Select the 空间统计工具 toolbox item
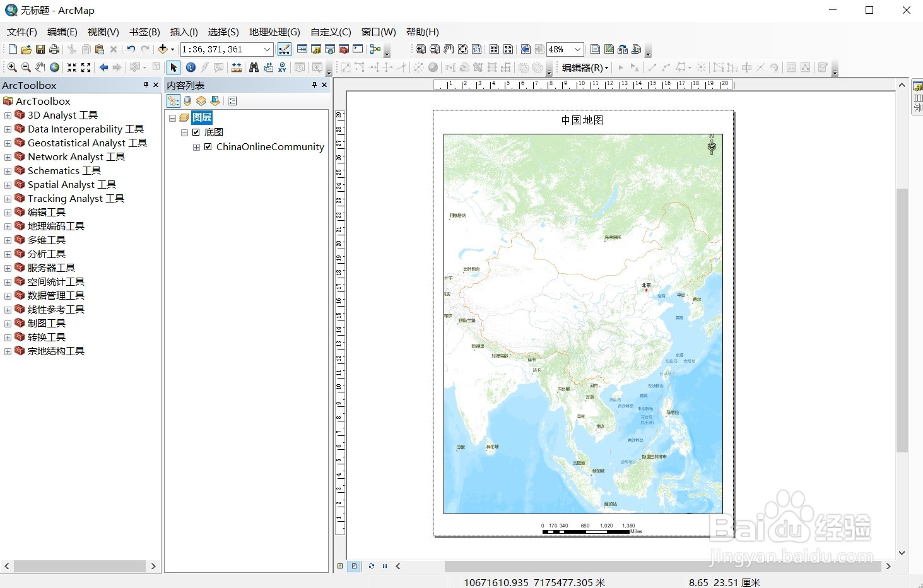The width and height of the screenshot is (923, 588). [x=56, y=282]
